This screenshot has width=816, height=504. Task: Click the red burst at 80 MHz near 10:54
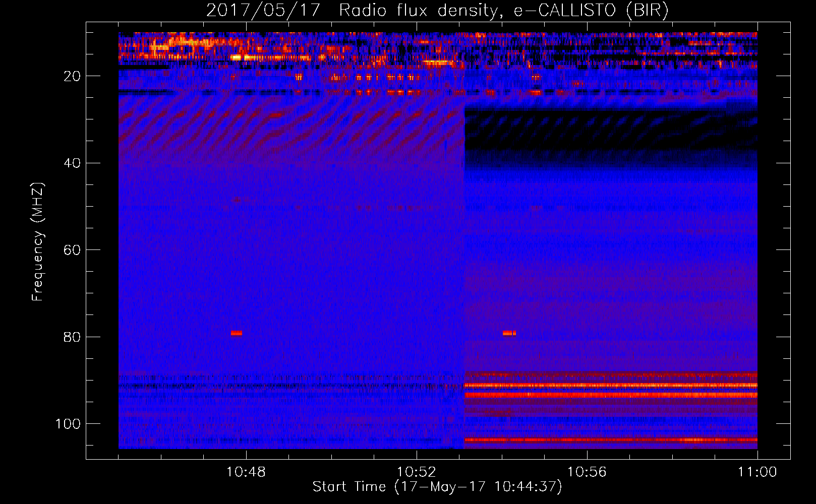509,333
